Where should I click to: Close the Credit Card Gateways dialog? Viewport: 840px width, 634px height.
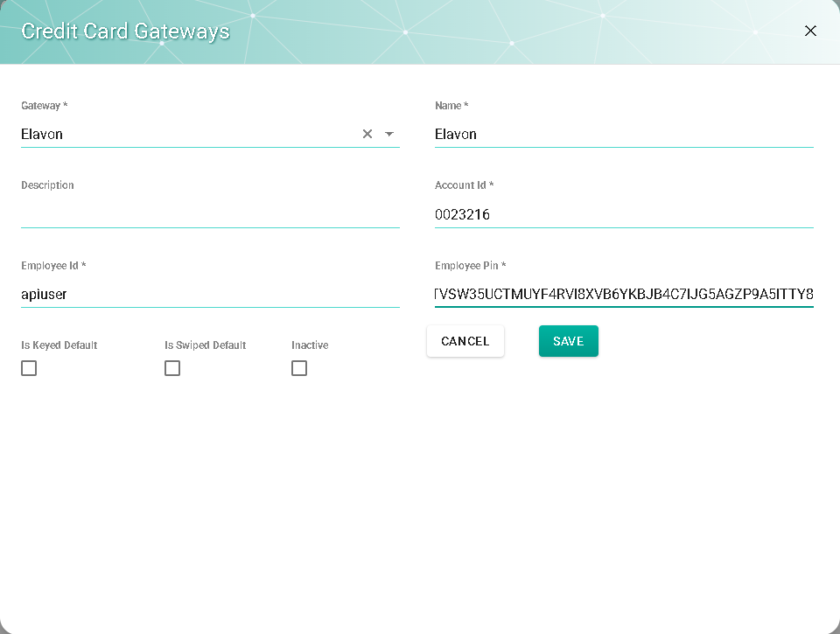[x=810, y=31]
